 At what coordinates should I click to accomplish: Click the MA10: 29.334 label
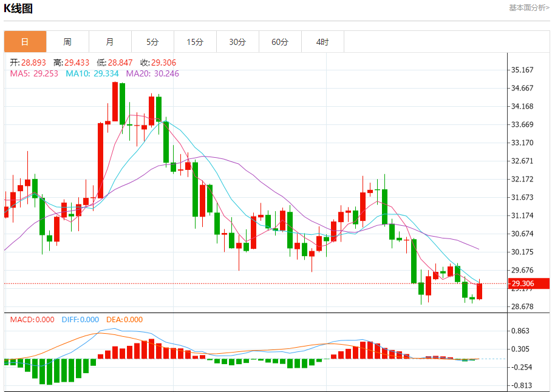click(92, 73)
